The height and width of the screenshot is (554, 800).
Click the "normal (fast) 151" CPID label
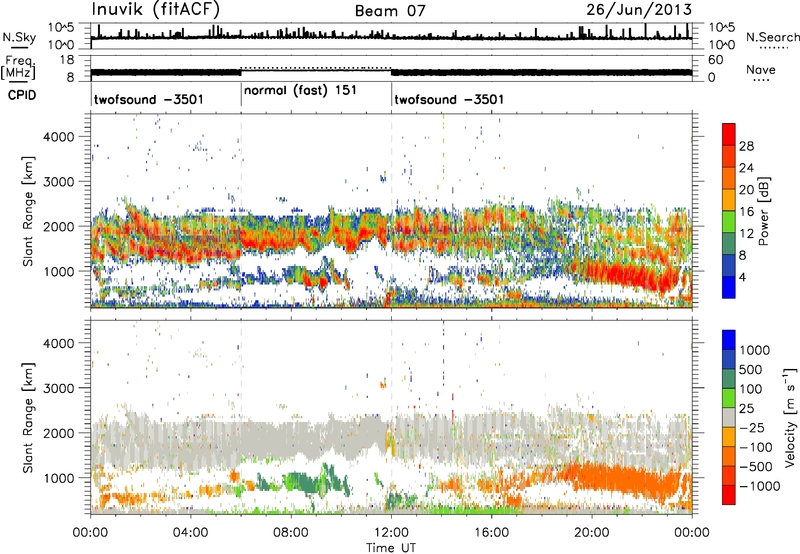click(300, 91)
